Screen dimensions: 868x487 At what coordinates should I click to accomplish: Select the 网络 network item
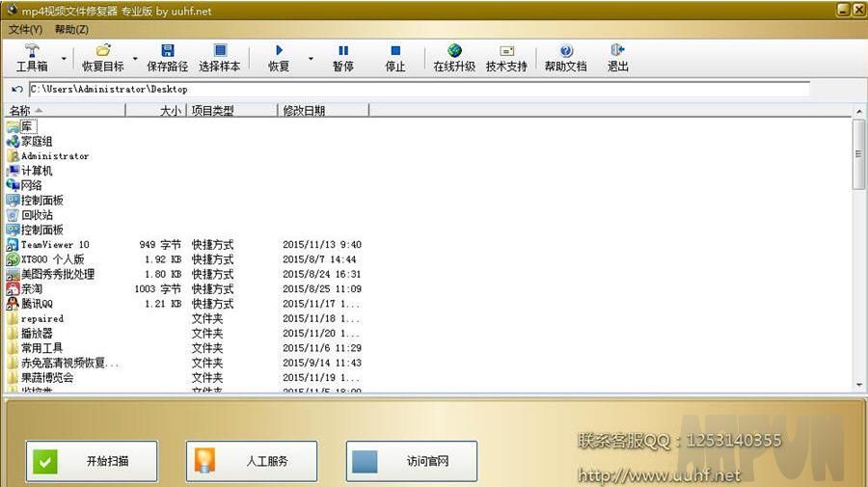click(x=24, y=185)
